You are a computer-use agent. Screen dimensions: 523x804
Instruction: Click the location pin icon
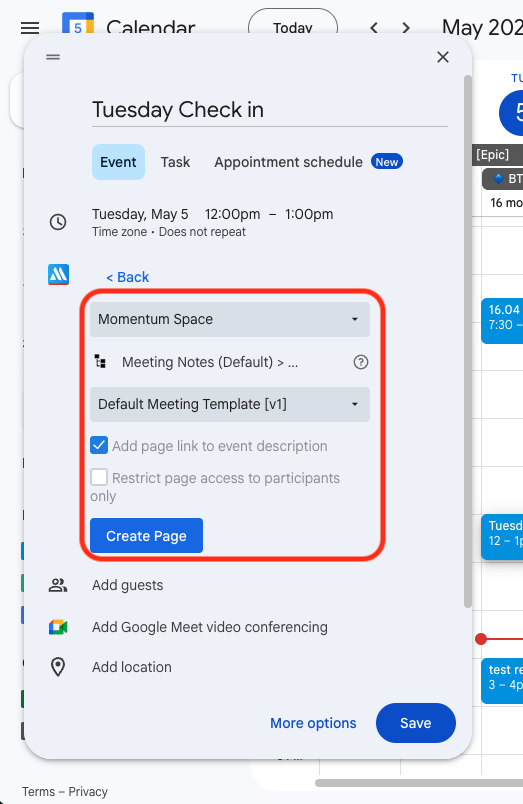(x=58, y=667)
